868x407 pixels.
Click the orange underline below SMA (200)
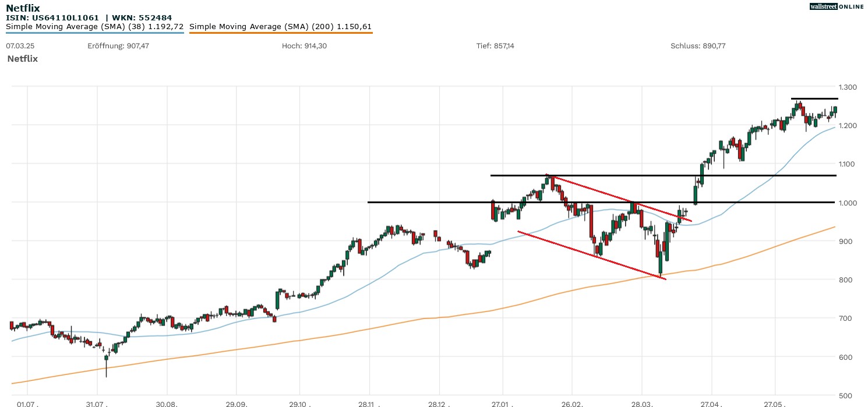click(x=280, y=33)
